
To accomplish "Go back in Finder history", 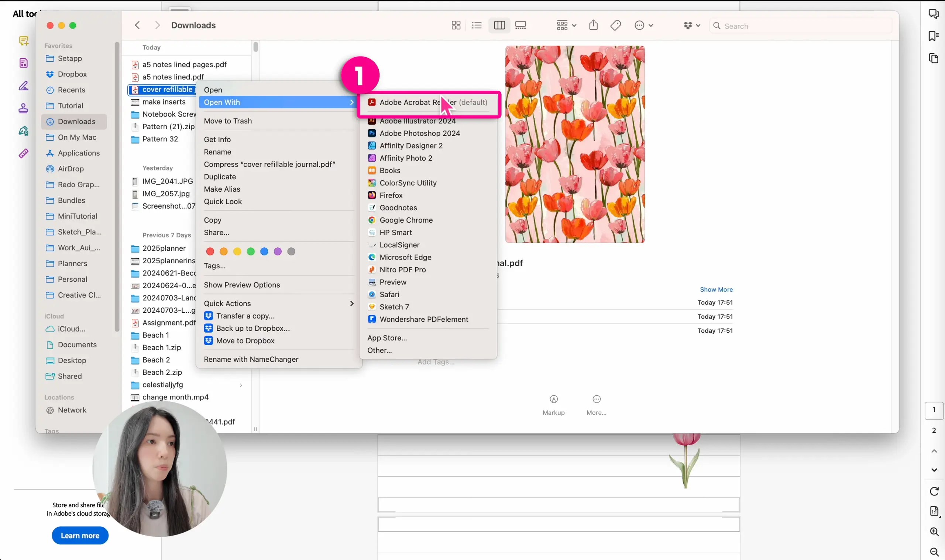I will 137,25.
